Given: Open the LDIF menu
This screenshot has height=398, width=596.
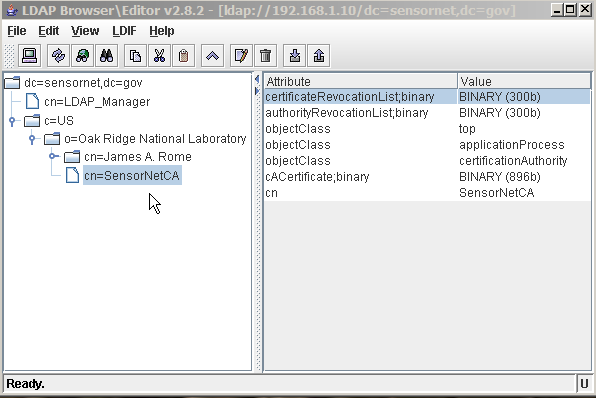Looking at the screenshot, I should point(124,31).
